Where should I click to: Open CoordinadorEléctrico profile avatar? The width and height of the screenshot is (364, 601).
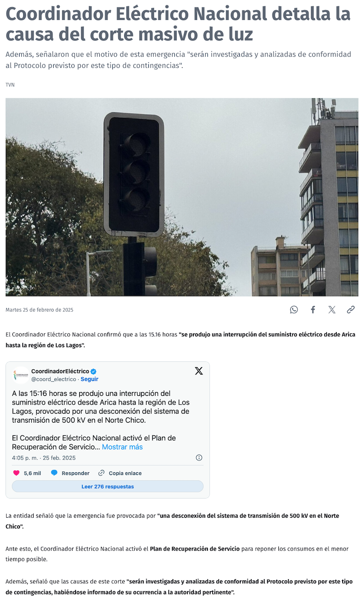[x=20, y=375]
